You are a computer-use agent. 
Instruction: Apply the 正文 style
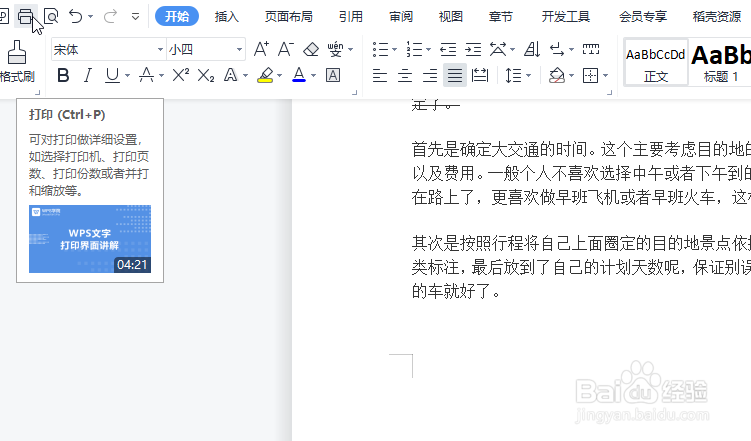tap(656, 63)
